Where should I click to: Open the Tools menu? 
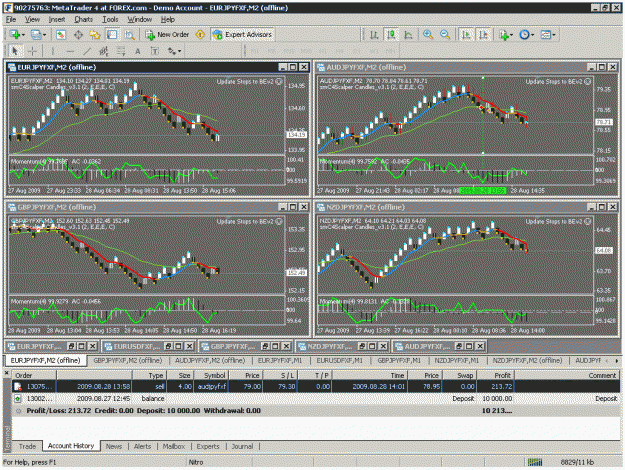pyautogui.click(x=110, y=19)
